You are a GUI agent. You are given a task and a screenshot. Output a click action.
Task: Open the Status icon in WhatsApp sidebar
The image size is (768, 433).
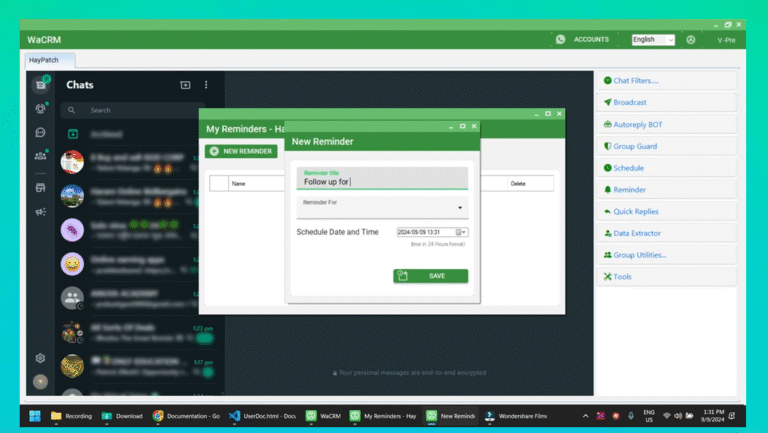coord(40,108)
